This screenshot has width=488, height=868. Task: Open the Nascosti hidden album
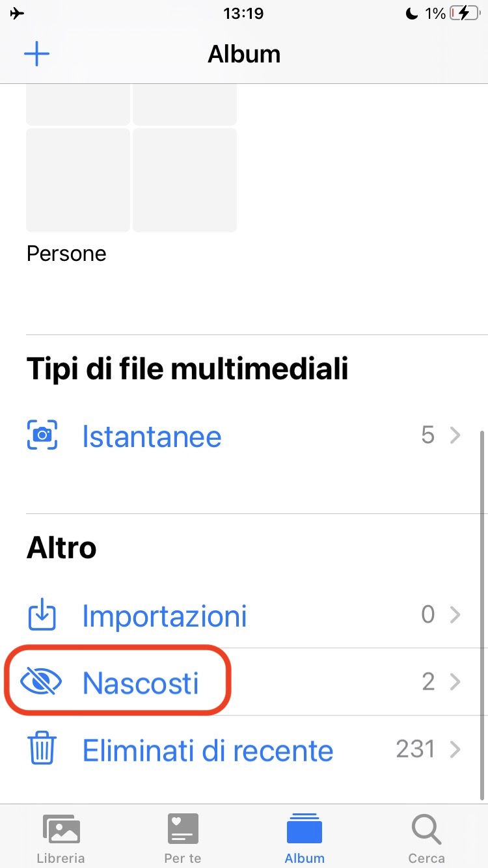(141, 683)
